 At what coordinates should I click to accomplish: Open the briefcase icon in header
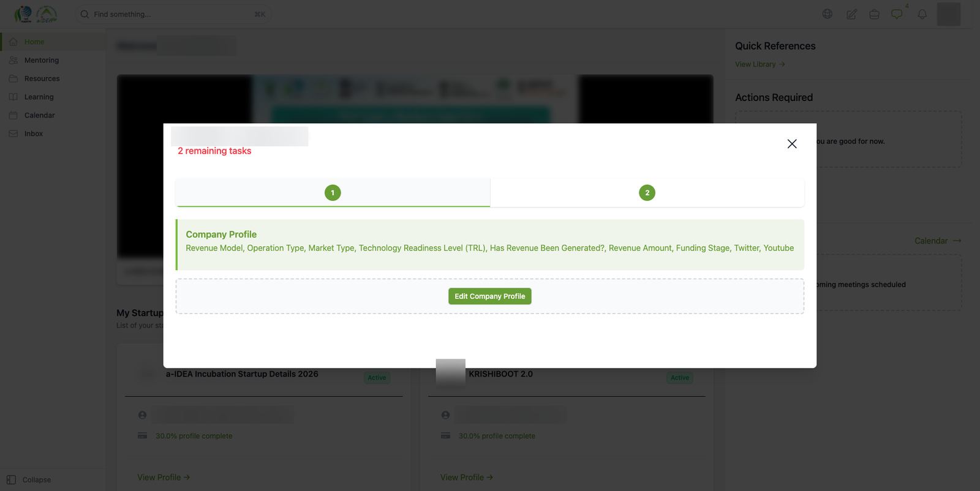[875, 14]
